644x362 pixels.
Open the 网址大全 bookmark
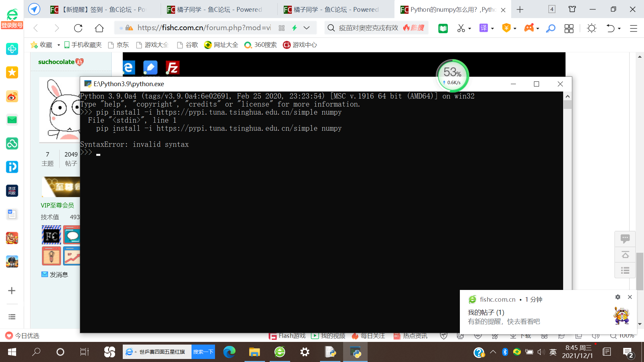click(x=221, y=45)
